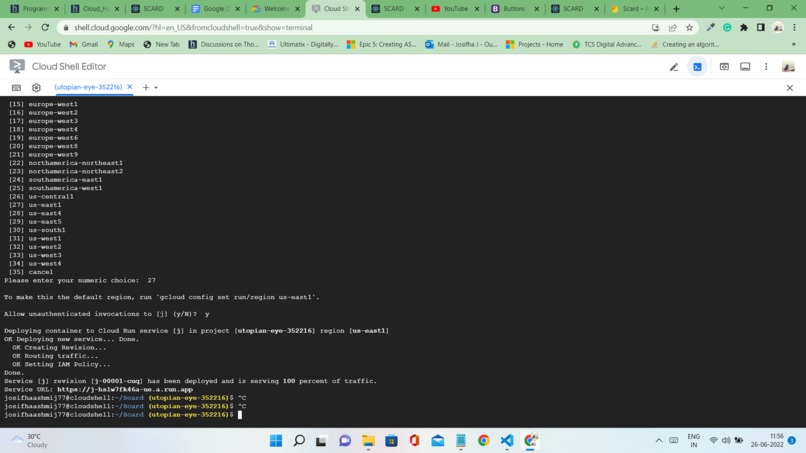Click the terminal prompt cursor
This screenshot has height=453, width=806.
240,415
